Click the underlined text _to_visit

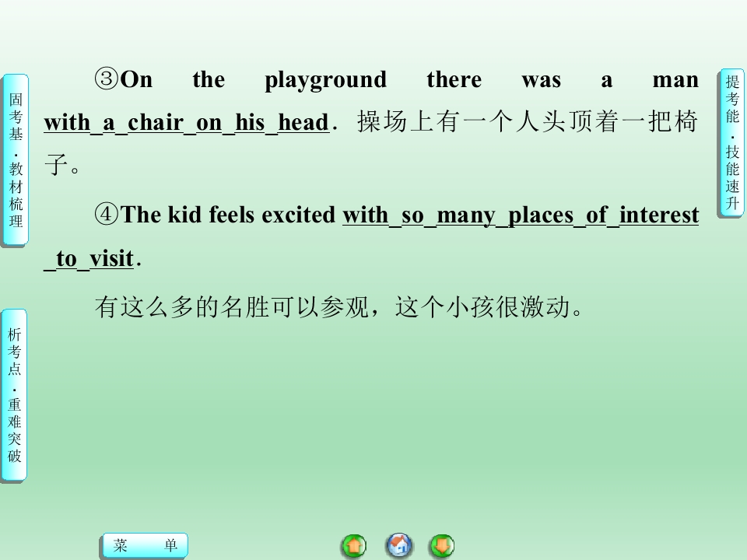(x=89, y=260)
